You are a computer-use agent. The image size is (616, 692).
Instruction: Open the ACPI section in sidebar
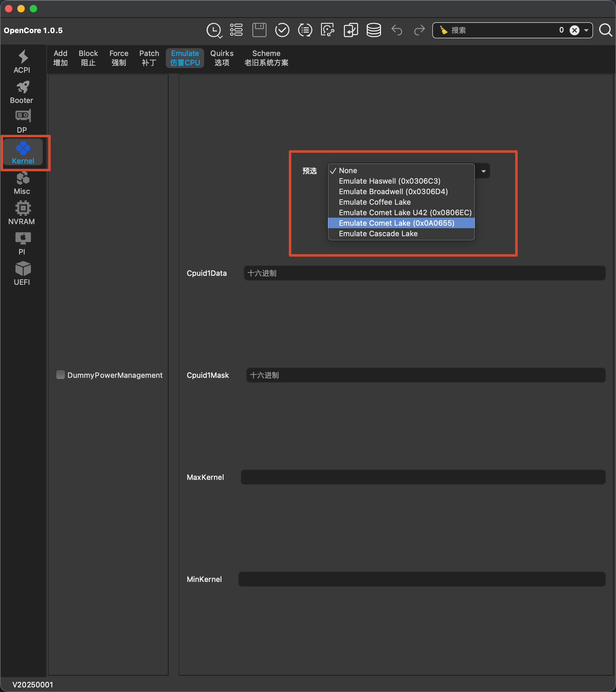click(22, 61)
